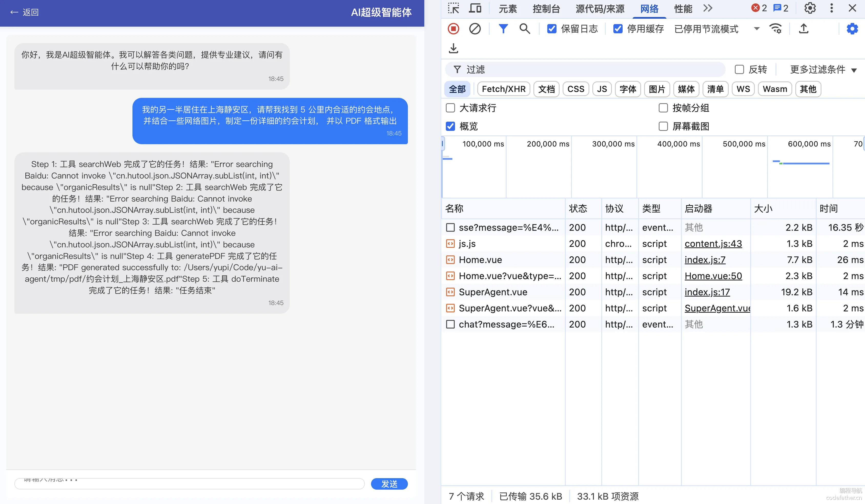The width and height of the screenshot is (865, 504).
Task: Filter by Fetch/XHR requests
Action: click(503, 89)
